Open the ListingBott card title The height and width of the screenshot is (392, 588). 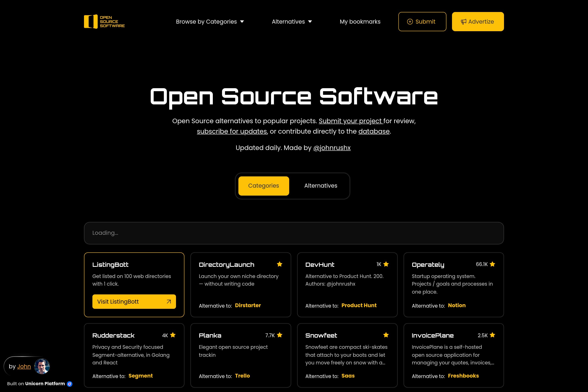110,264
